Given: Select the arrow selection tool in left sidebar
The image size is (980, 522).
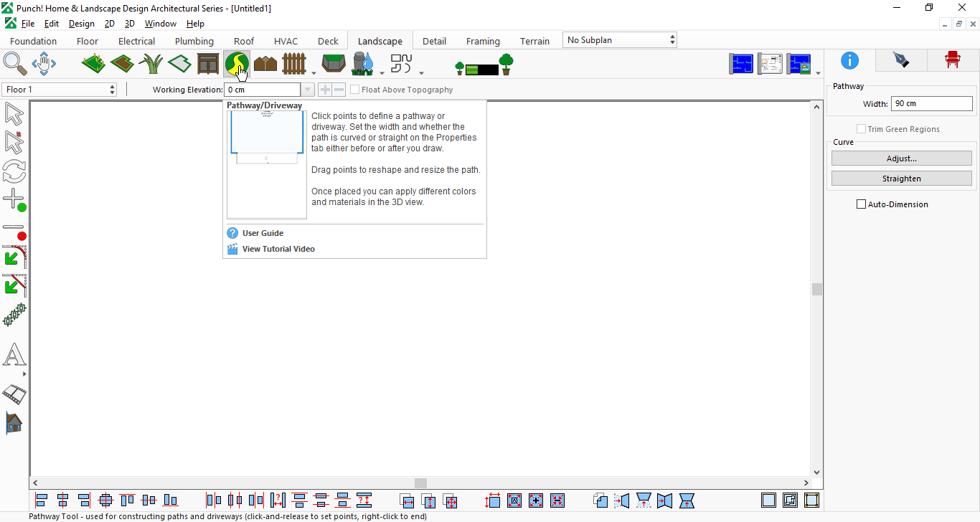Looking at the screenshot, I should point(14,114).
